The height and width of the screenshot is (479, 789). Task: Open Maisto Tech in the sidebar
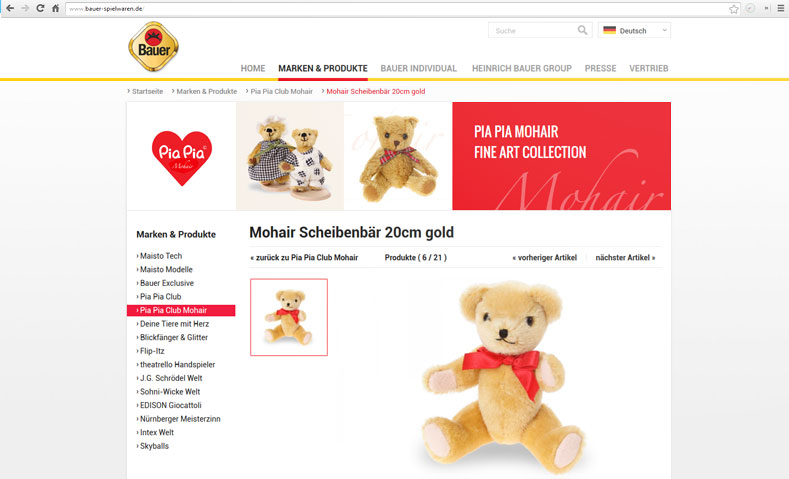pyautogui.click(x=159, y=256)
